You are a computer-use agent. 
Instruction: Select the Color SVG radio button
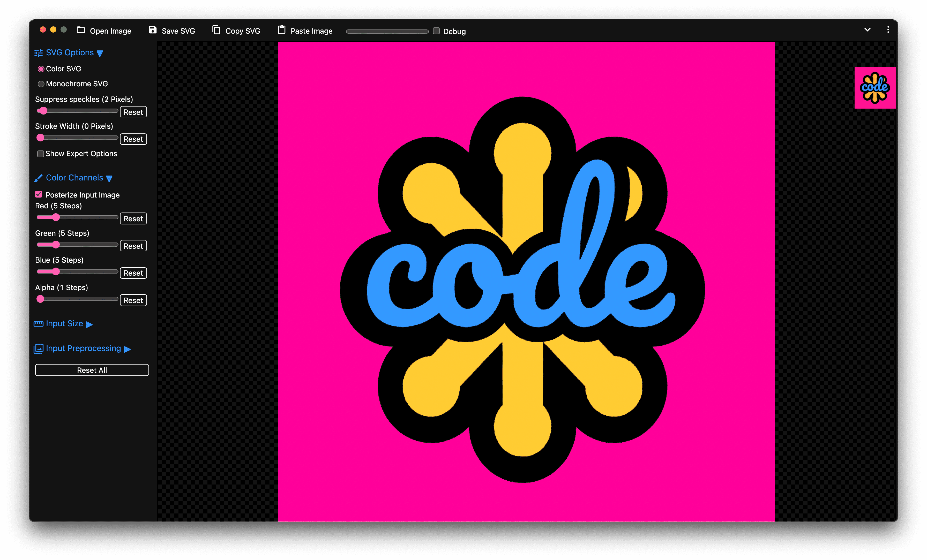click(x=42, y=68)
